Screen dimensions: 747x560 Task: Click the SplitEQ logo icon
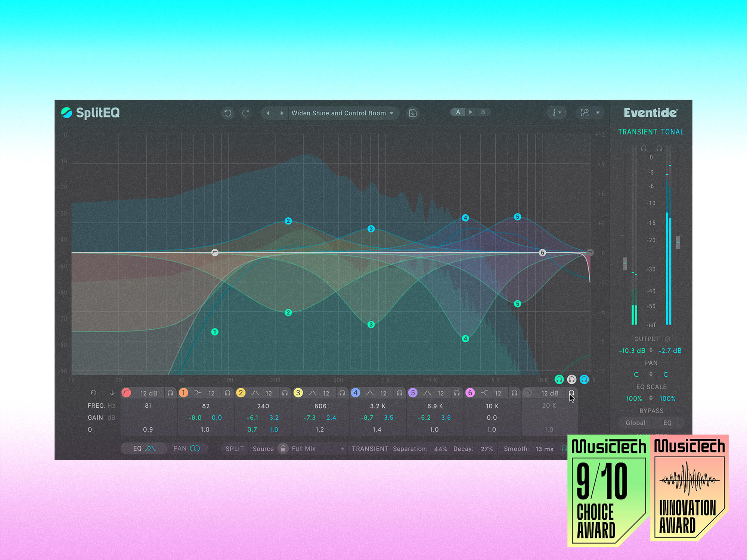click(x=66, y=113)
